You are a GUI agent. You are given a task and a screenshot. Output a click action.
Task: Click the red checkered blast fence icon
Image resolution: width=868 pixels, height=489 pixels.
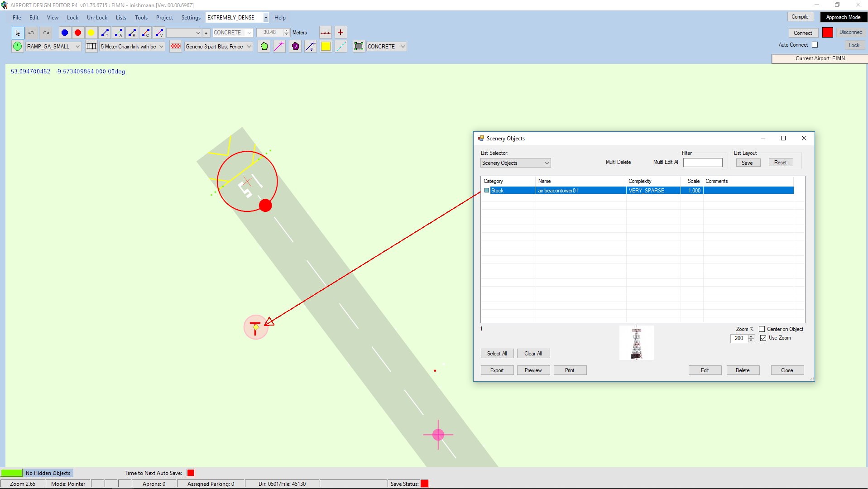point(176,46)
